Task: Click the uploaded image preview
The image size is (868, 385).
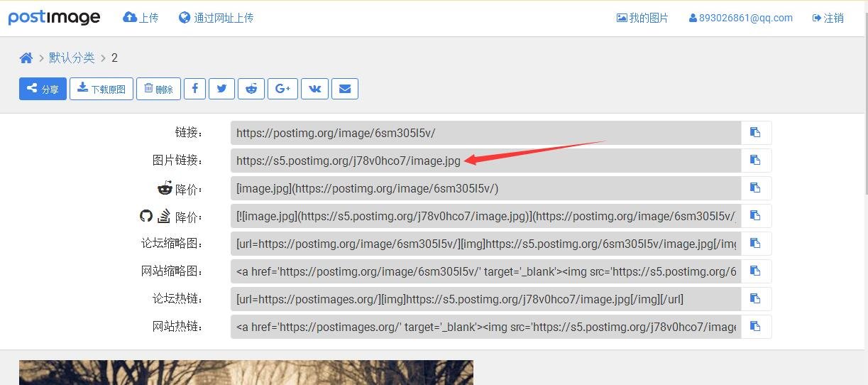Action: (246, 372)
